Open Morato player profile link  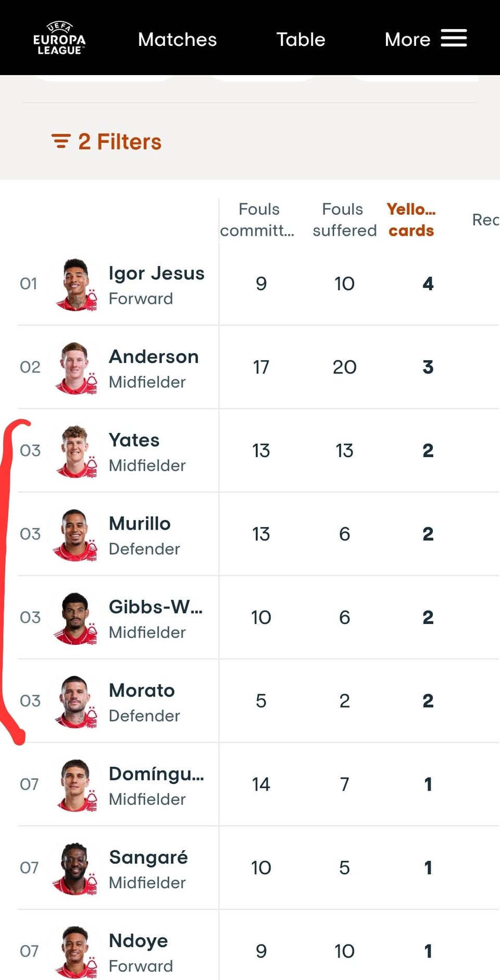pos(142,691)
